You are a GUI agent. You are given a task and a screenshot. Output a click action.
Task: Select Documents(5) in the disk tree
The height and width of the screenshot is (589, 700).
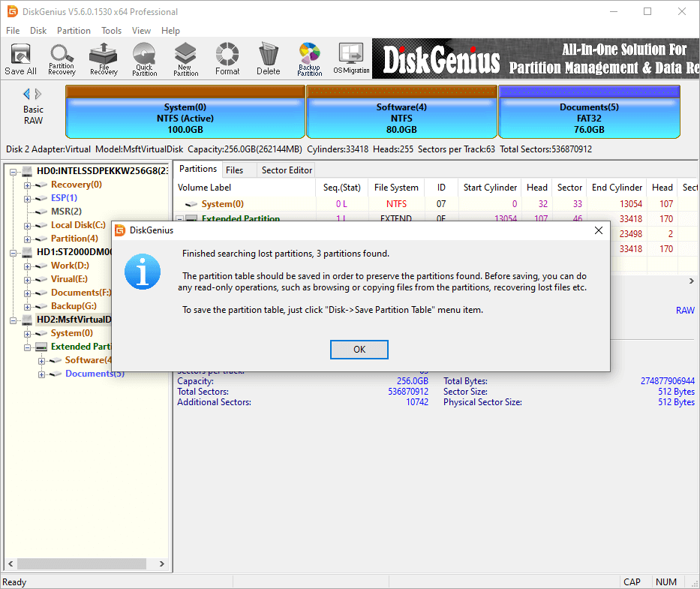[95, 374]
